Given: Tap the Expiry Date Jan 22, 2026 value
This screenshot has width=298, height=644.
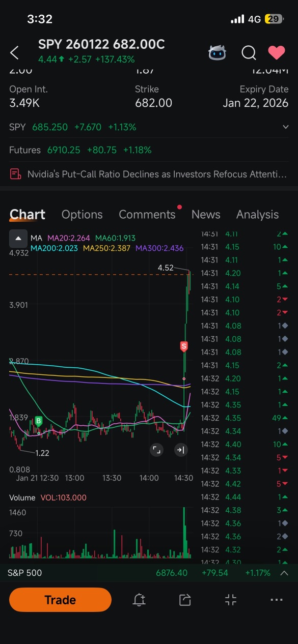Looking at the screenshot, I should coord(256,103).
